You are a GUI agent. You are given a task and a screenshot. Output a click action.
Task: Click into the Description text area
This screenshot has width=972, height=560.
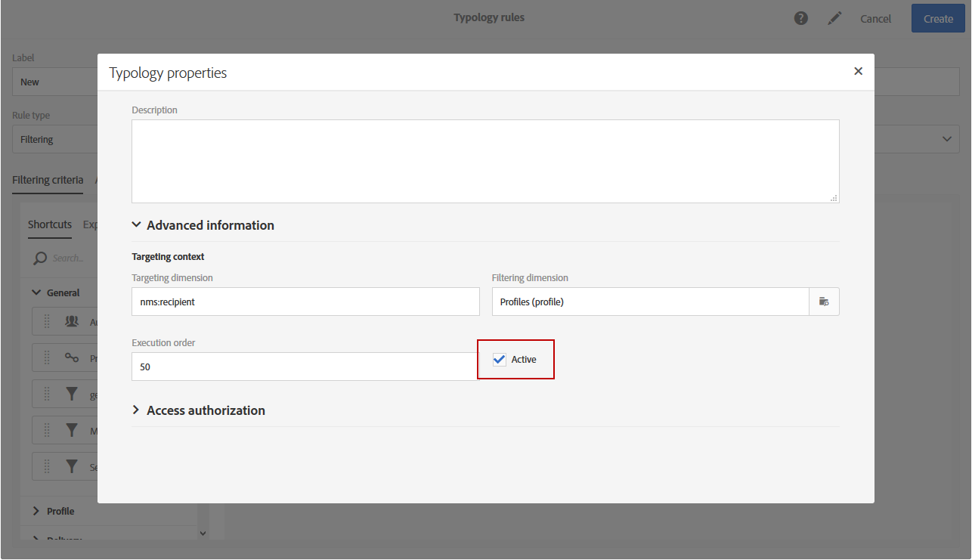(x=485, y=161)
